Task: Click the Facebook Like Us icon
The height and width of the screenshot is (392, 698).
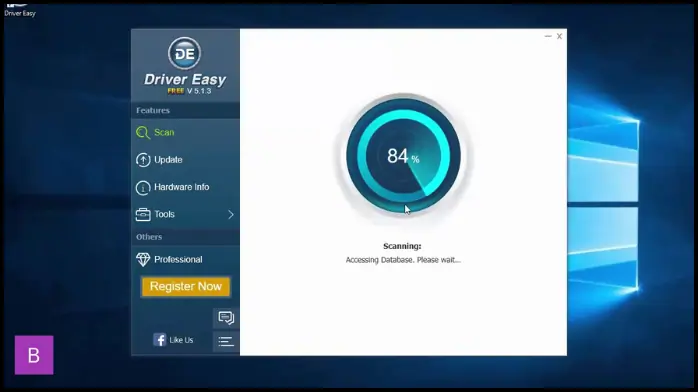Action: [159, 340]
